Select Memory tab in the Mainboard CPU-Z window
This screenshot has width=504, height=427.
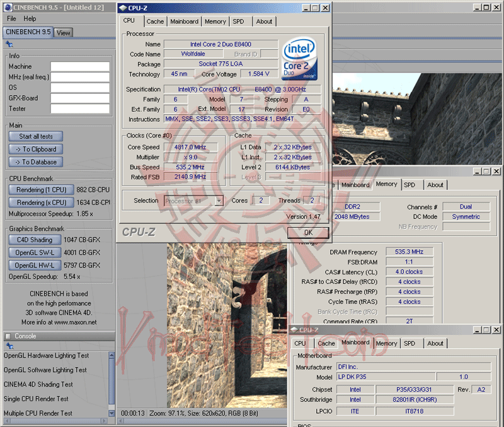(x=386, y=343)
